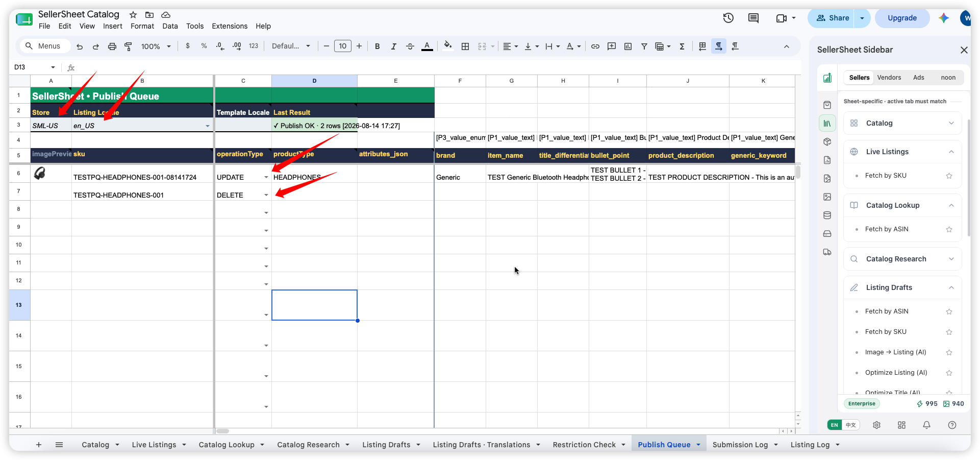Open sidebar settings gear icon
The width and height of the screenshot is (980, 460).
pyautogui.click(x=876, y=425)
